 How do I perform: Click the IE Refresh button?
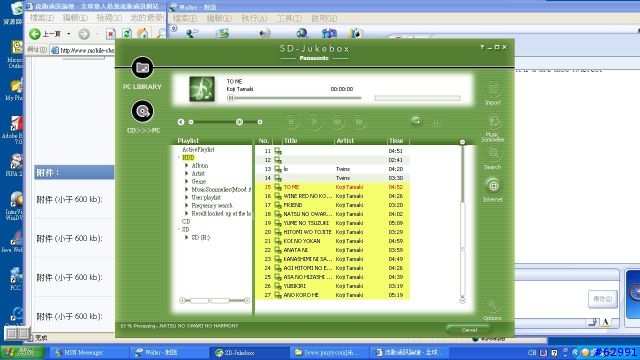pos(127,34)
